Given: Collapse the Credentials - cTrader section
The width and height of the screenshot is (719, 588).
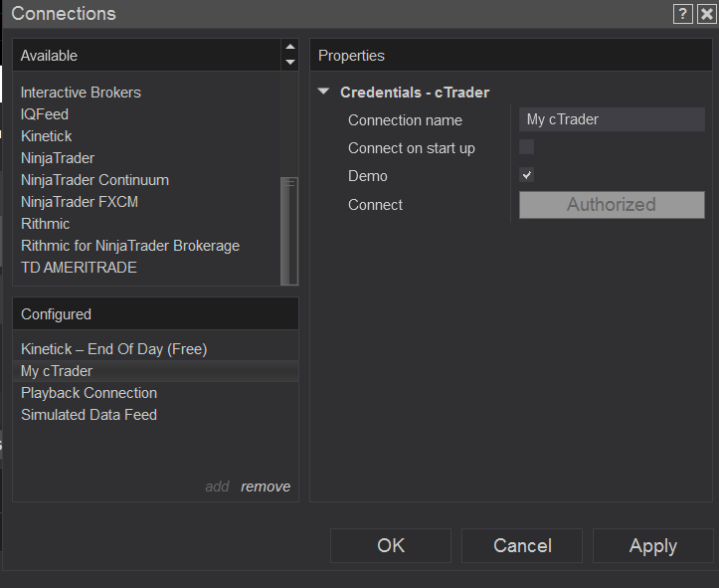Looking at the screenshot, I should 324,93.
